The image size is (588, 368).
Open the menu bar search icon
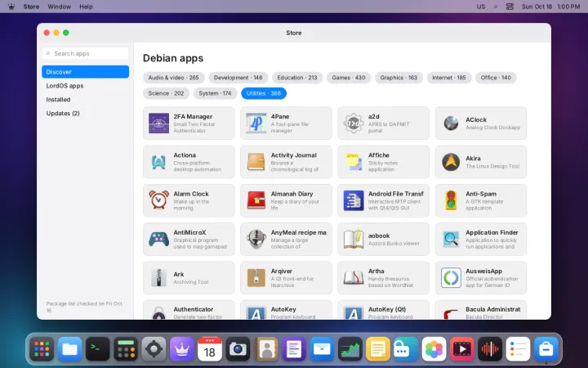[496, 7]
